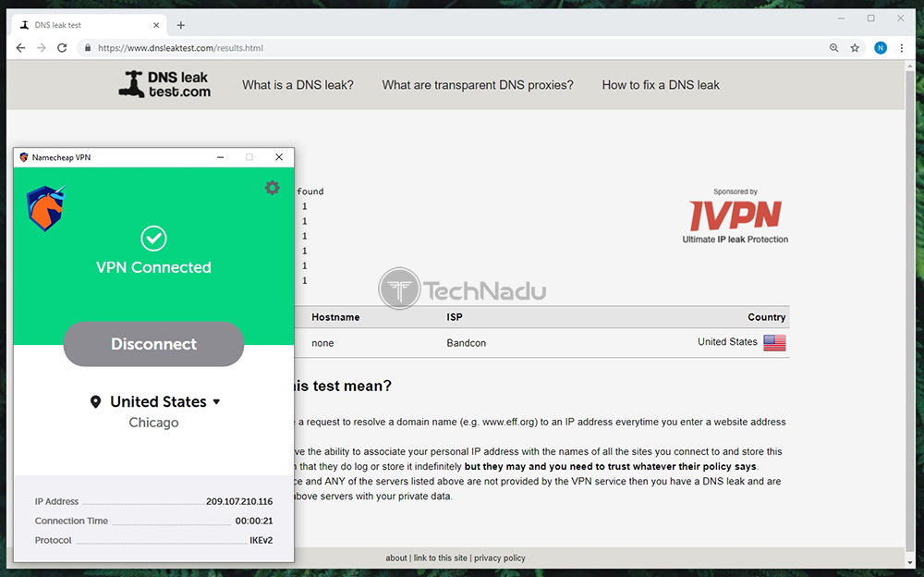Screen dimensions: 924x577
Task: Open a new Chrome tab
Action: (181, 25)
